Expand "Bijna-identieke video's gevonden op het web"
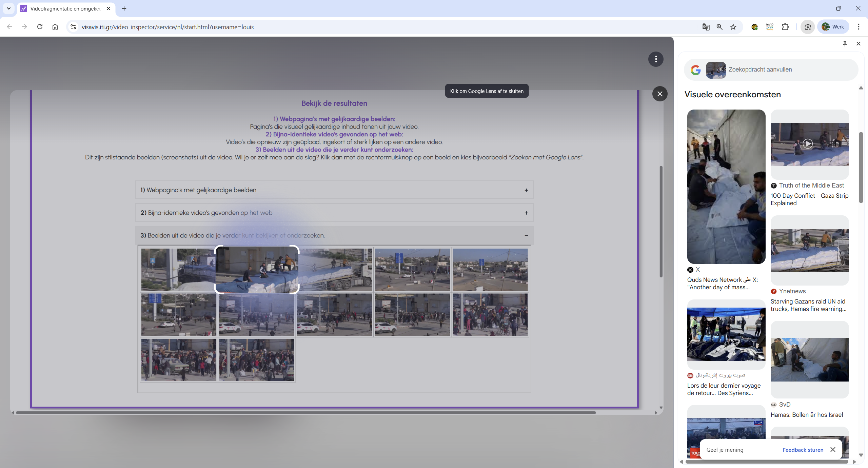Screen dimensions: 868x468 pyautogui.click(x=526, y=213)
